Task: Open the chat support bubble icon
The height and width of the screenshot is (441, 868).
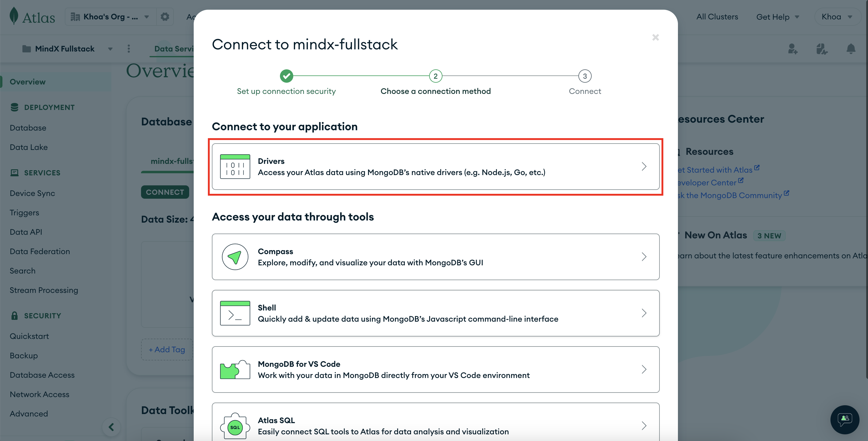Action: (x=844, y=419)
